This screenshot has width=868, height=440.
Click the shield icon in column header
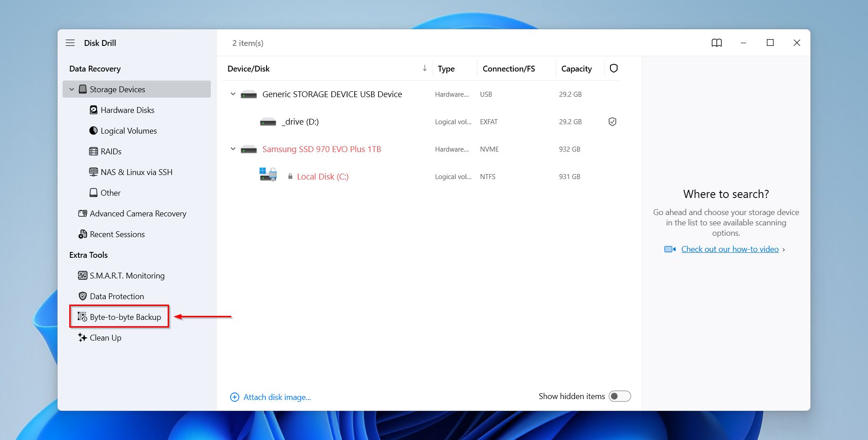click(614, 68)
